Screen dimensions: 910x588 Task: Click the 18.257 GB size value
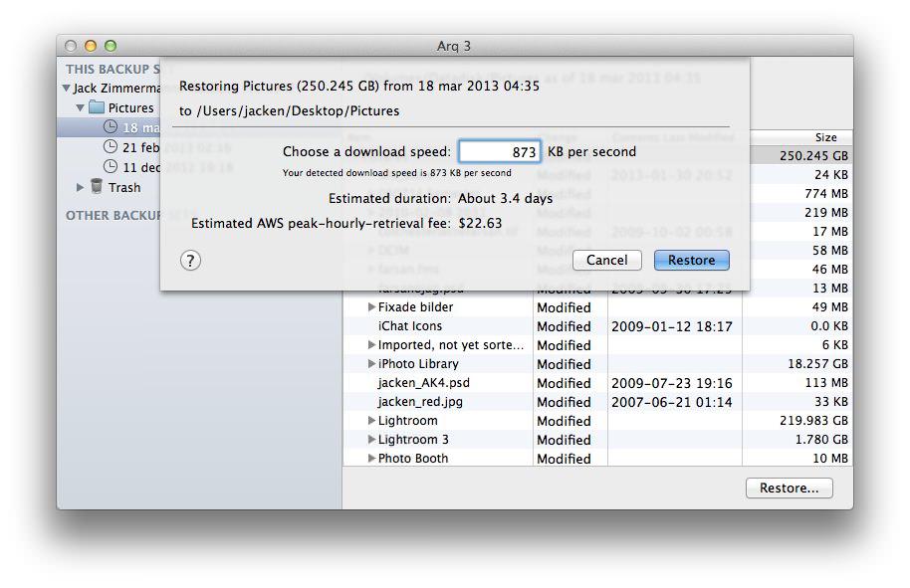tap(817, 363)
